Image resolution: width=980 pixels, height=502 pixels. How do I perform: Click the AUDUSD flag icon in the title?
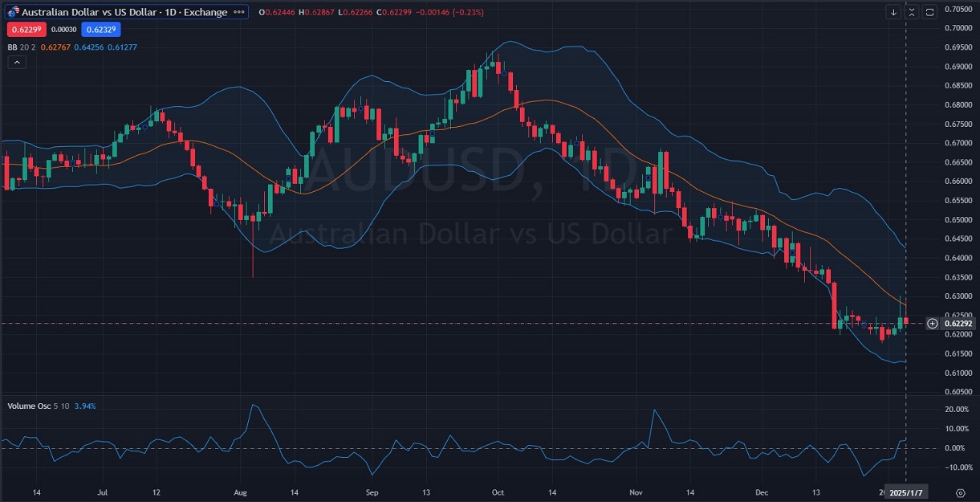13,12
